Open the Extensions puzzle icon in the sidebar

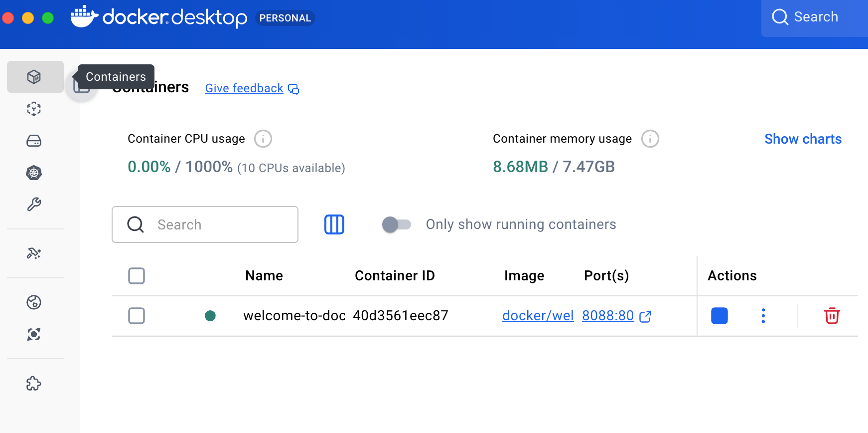(x=34, y=384)
